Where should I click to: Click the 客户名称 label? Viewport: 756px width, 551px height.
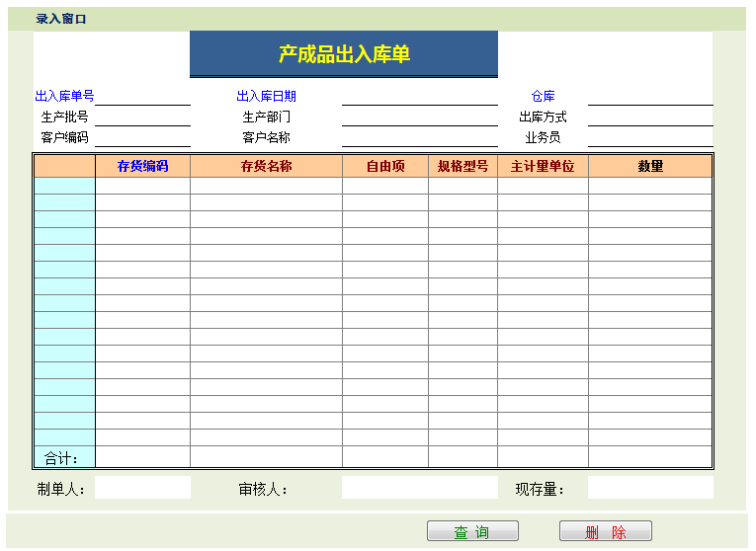pos(266,137)
